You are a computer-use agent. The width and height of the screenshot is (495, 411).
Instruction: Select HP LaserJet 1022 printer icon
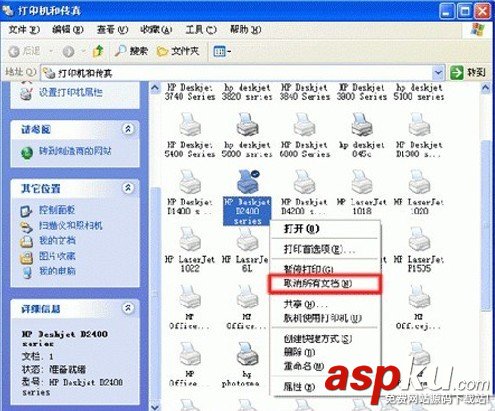click(190, 239)
